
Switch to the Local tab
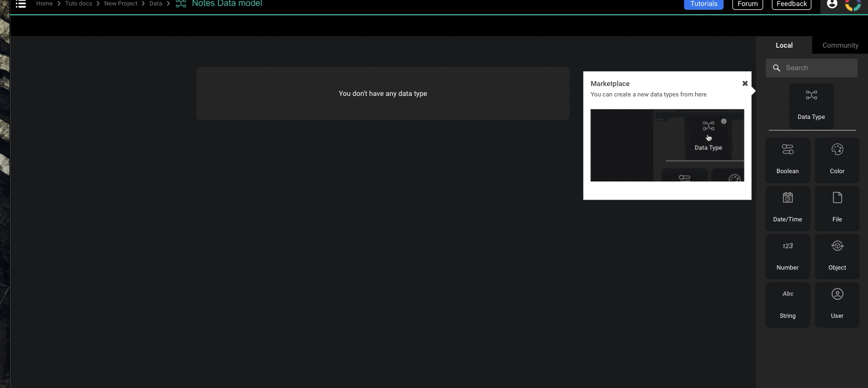point(784,45)
